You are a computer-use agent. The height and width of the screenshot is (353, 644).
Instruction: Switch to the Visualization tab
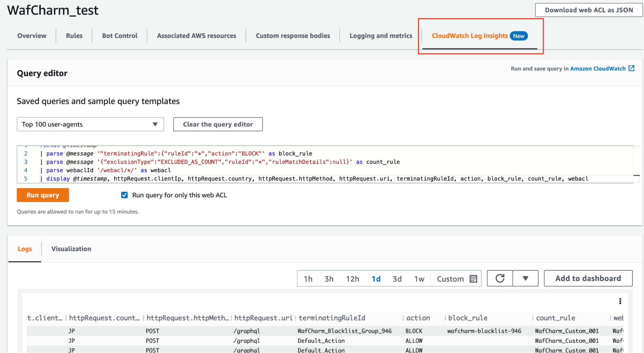pos(71,249)
